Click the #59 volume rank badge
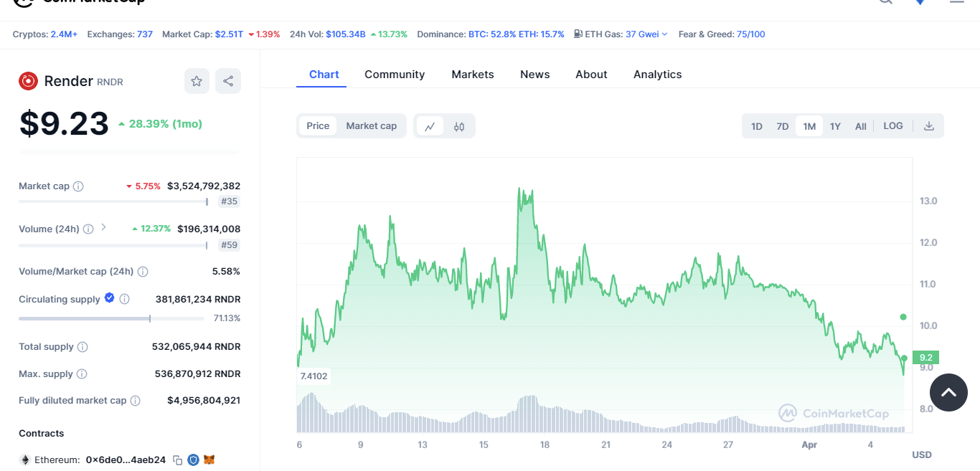Screen dimensions: 980x471 coord(230,245)
